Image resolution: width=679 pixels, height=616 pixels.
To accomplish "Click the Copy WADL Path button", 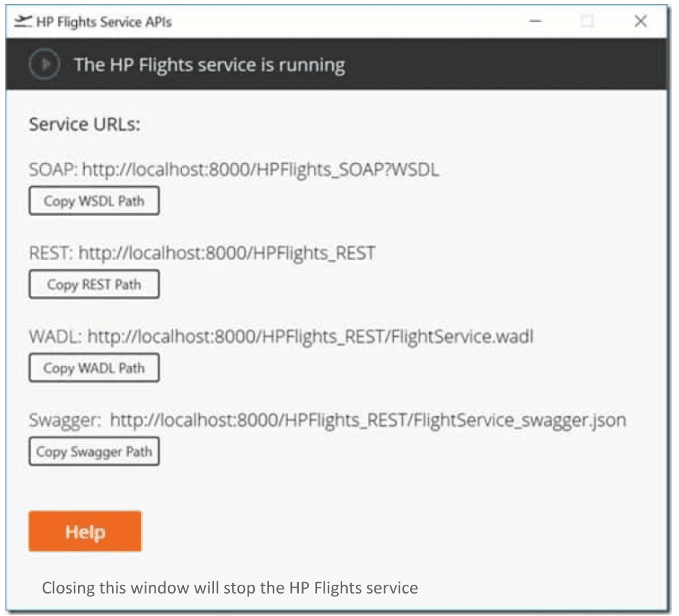I will (x=93, y=367).
